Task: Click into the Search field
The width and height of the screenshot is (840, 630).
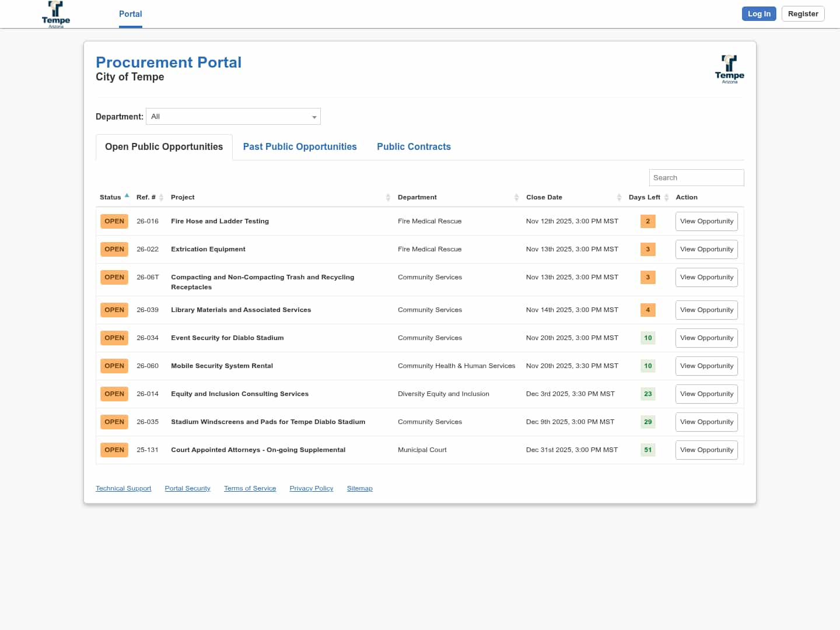Action: pos(696,178)
